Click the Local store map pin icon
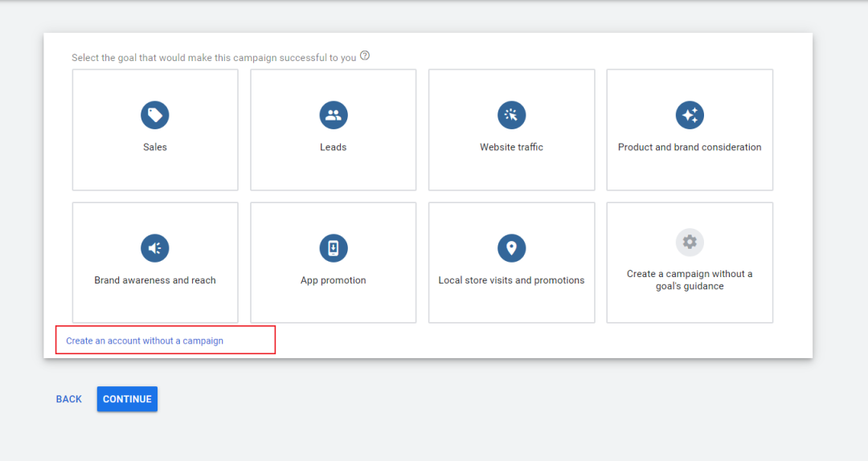The height and width of the screenshot is (461, 868). [x=511, y=248]
